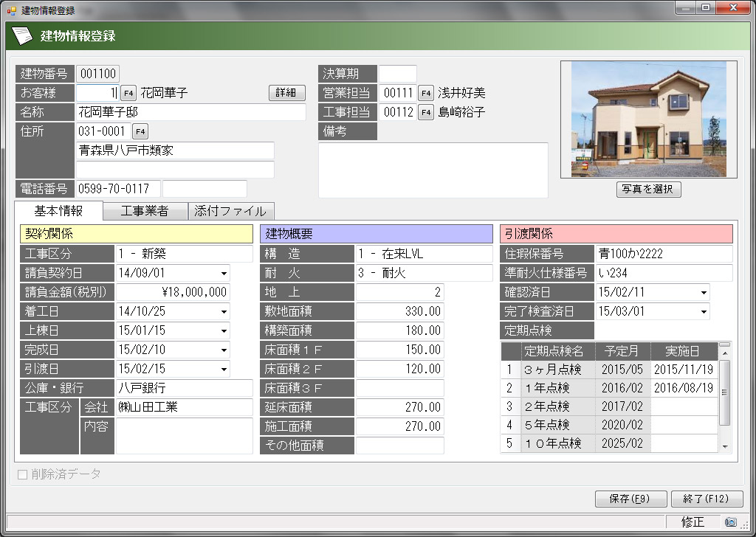
Task: Click the window icon in title bar
Action: click(x=11, y=11)
